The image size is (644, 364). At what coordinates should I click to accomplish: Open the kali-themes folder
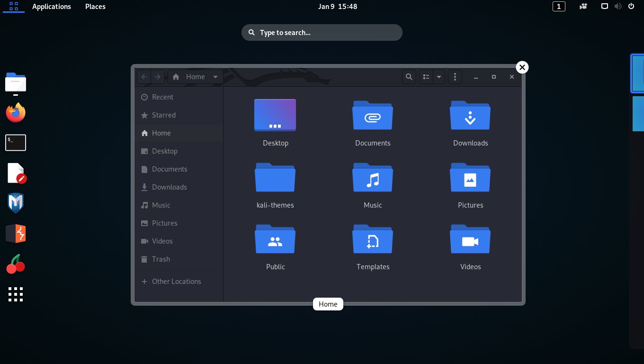coord(275,178)
